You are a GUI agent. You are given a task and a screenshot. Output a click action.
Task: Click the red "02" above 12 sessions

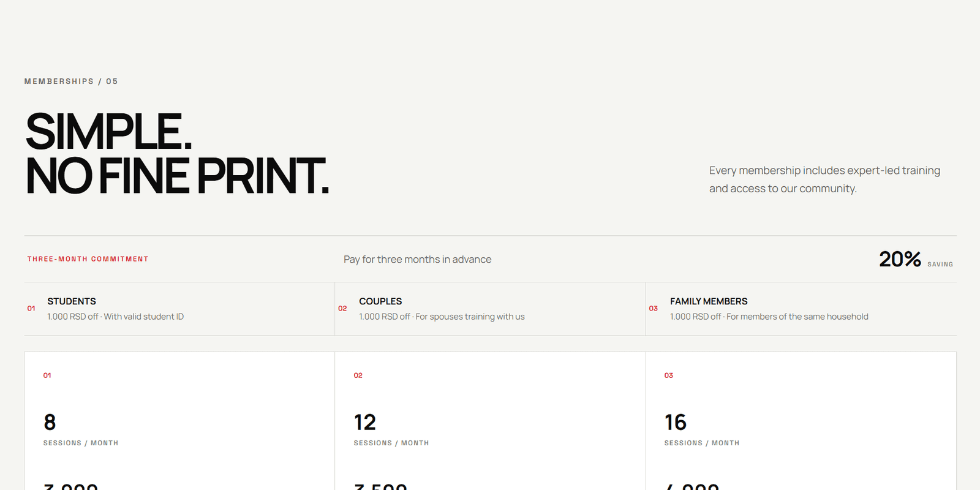[x=358, y=375]
